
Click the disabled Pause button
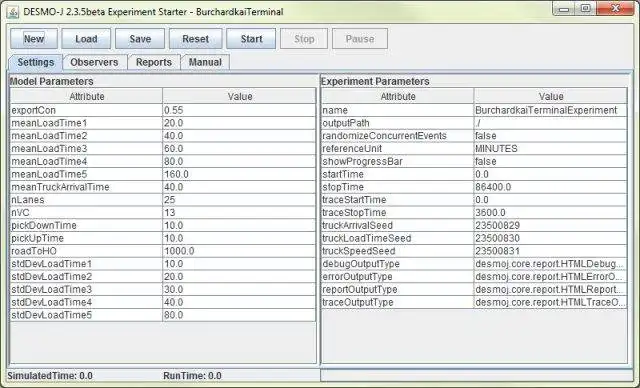coord(360,39)
